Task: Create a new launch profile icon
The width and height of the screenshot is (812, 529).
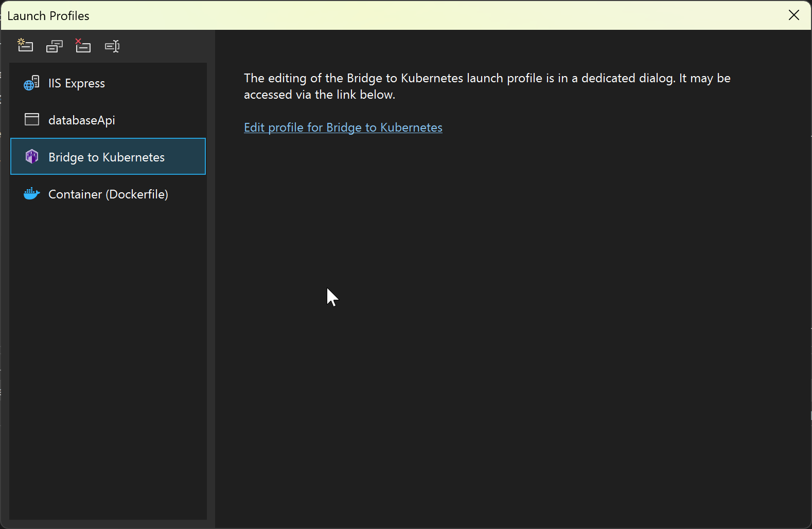Action: (x=25, y=46)
